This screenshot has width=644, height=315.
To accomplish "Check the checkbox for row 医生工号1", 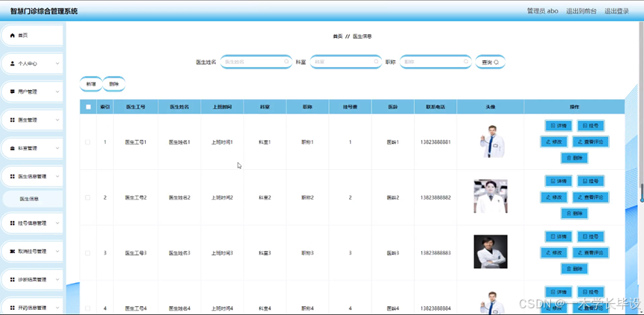I will [88, 142].
